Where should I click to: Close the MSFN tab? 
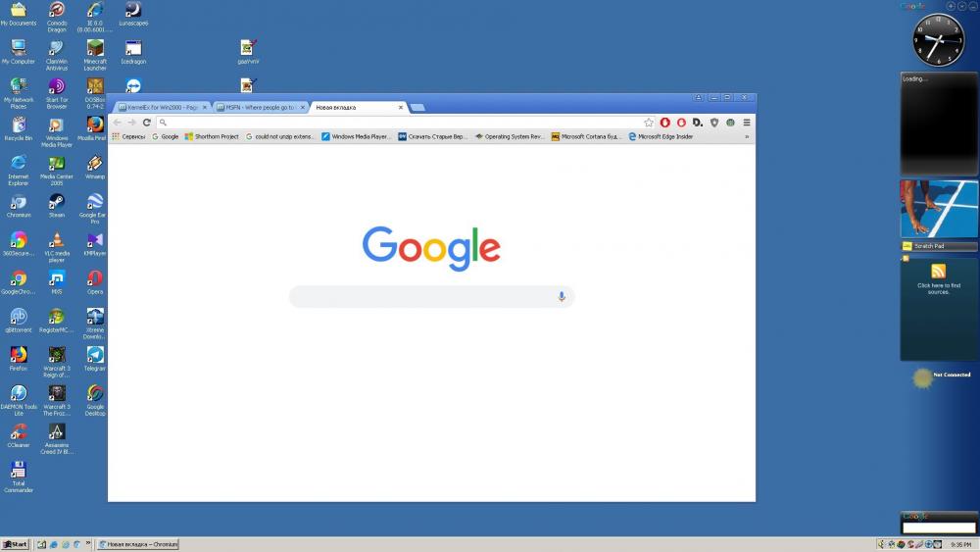(303, 108)
